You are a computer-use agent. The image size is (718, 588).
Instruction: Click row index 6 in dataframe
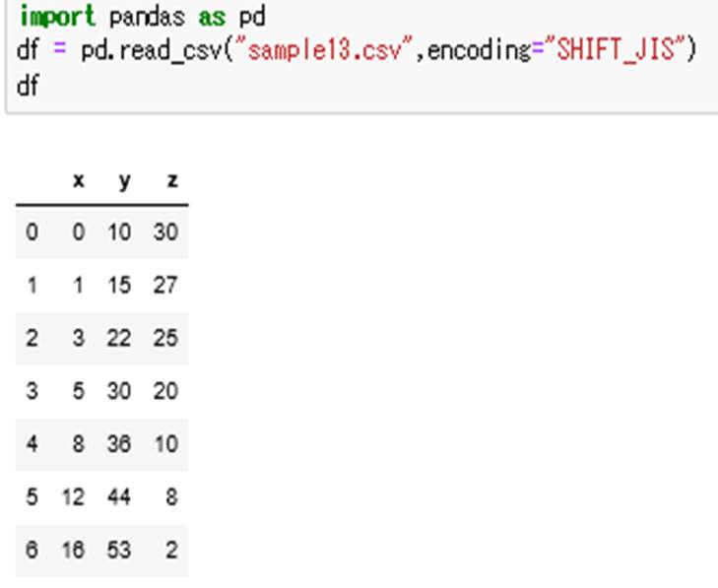coord(32,550)
